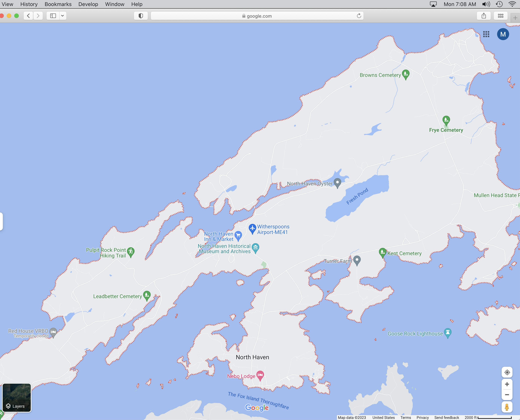Expand the sidebar options dropdown arrow
The image size is (520, 420).
click(x=62, y=16)
